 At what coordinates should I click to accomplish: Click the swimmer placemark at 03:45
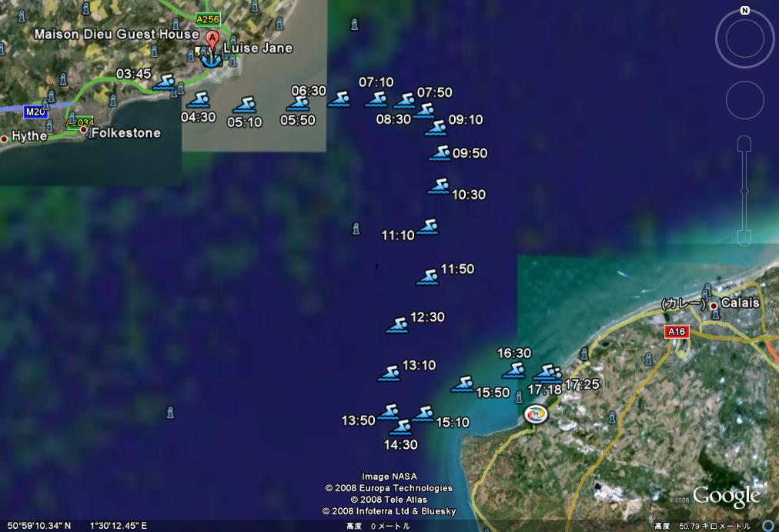165,82
